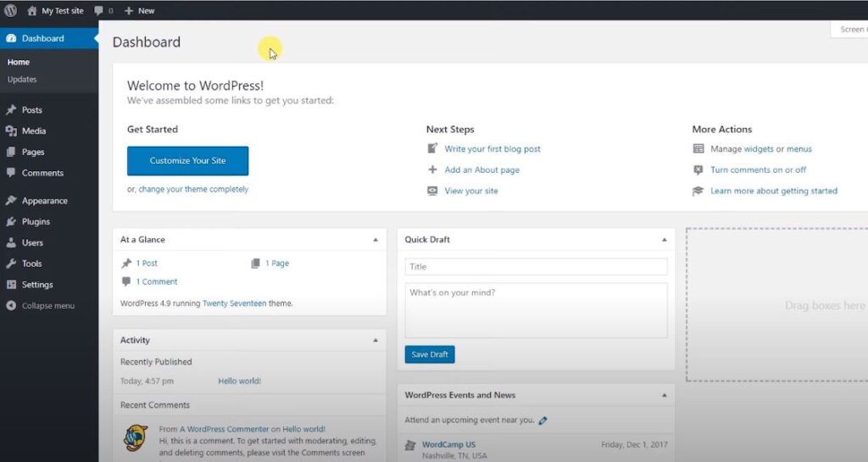The width and height of the screenshot is (868, 462).
Task: Click the plus icon next to New
Action: click(x=129, y=10)
